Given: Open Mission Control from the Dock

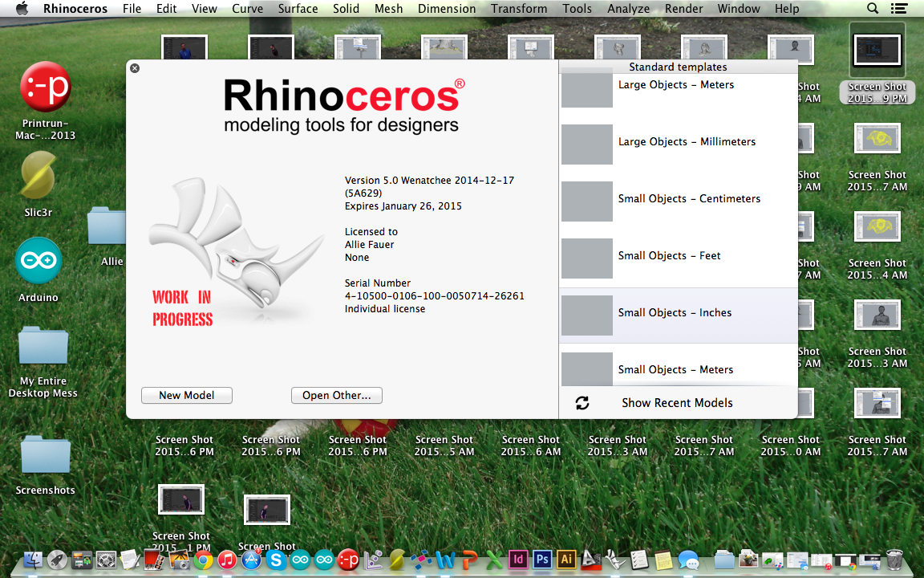Looking at the screenshot, I should 82,560.
